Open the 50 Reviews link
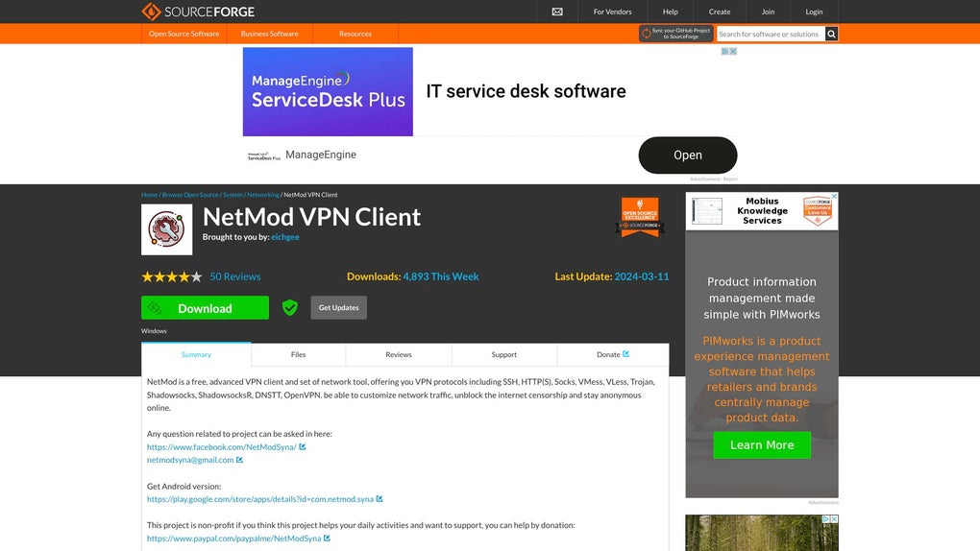This screenshot has width=980, height=551. pyautogui.click(x=235, y=276)
